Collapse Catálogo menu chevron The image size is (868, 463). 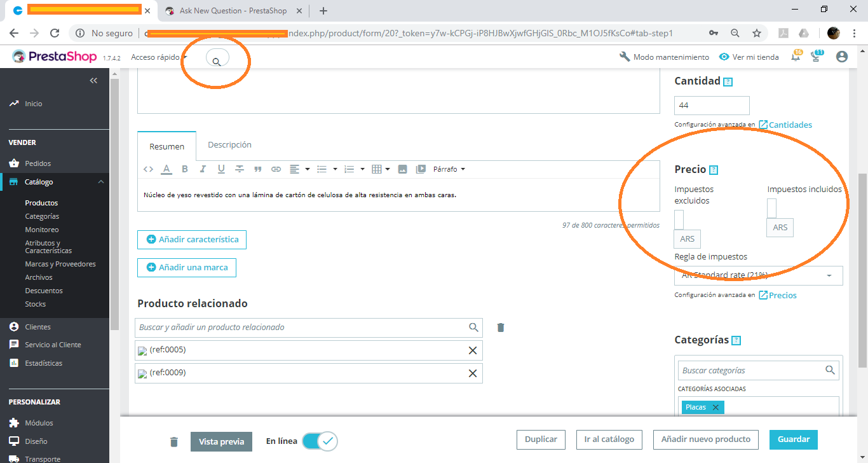(x=100, y=183)
